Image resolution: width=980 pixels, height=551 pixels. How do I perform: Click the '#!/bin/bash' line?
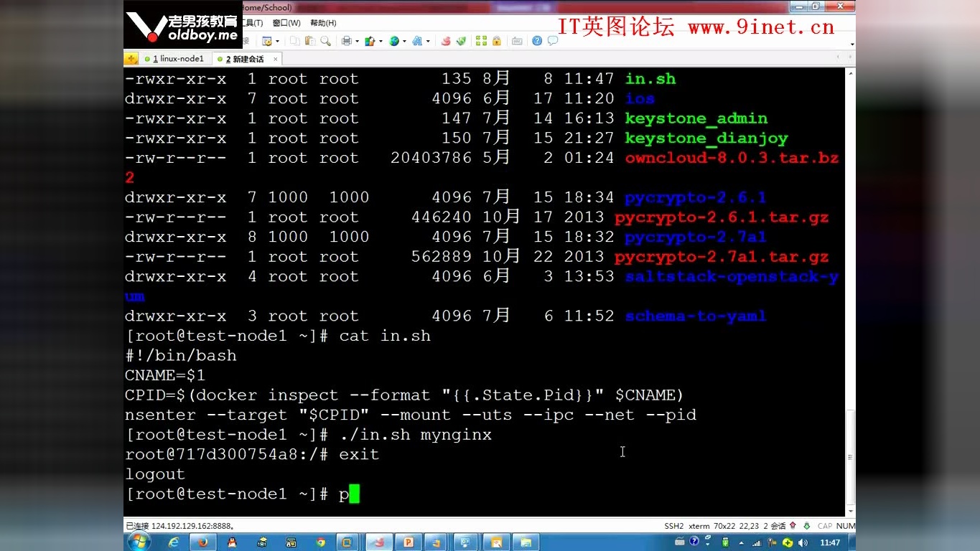pos(181,356)
